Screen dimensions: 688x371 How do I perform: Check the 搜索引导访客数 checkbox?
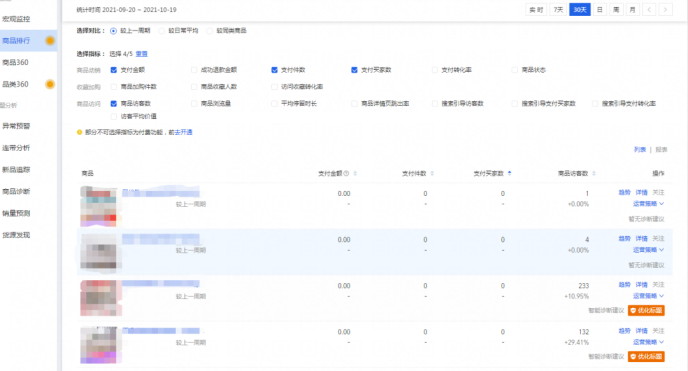pyautogui.click(x=434, y=103)
